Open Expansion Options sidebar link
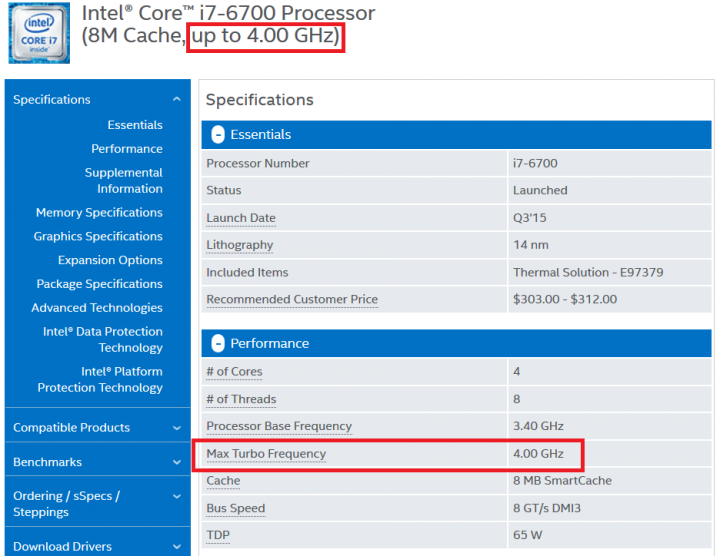The height and width of the screenshot is (556, 720). coord(110,260)
